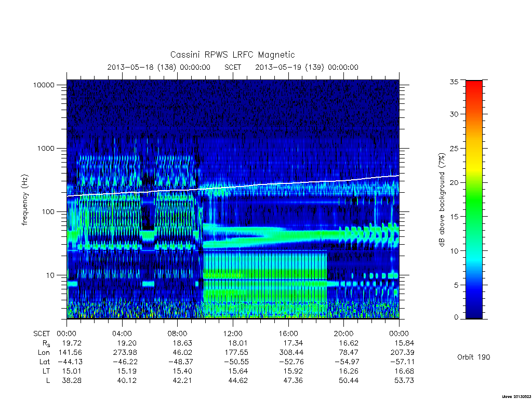Image resolution: width=532 pixels, height=399 pixels.
Task: Click the plot title 'Cassini RPWS LRFC Magnetic'
Action: (232, 55)
